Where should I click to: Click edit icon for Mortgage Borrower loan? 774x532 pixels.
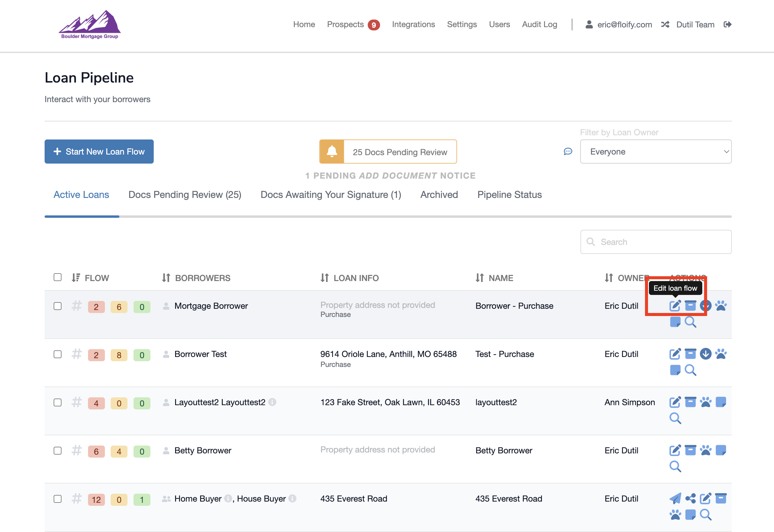tap(675, 305)
